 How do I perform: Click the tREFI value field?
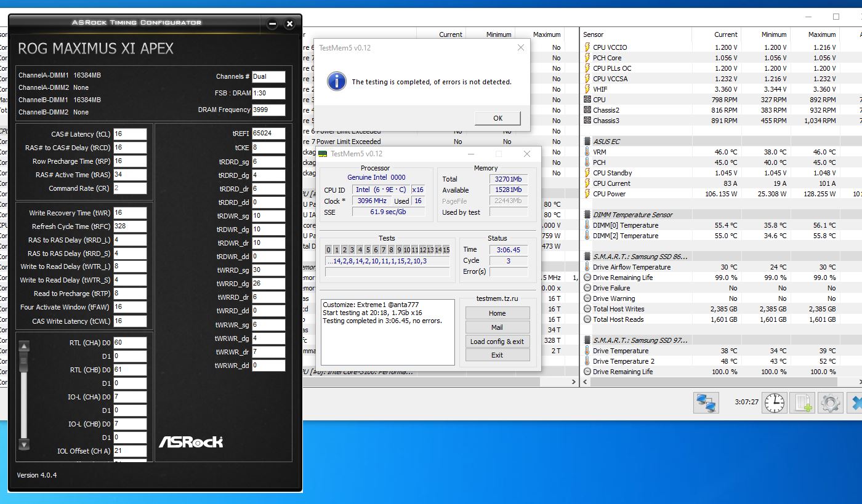pos(268,134)
